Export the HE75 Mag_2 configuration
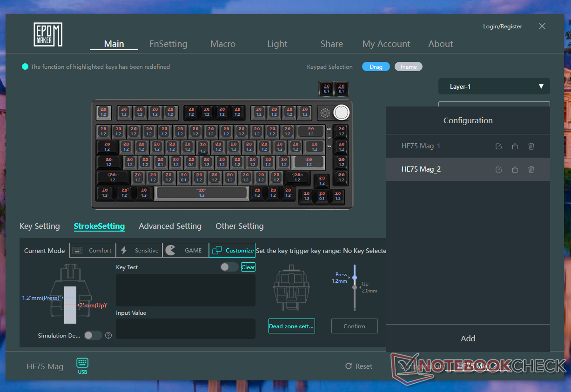Viewport: 571px width, 392px height. 515,169
